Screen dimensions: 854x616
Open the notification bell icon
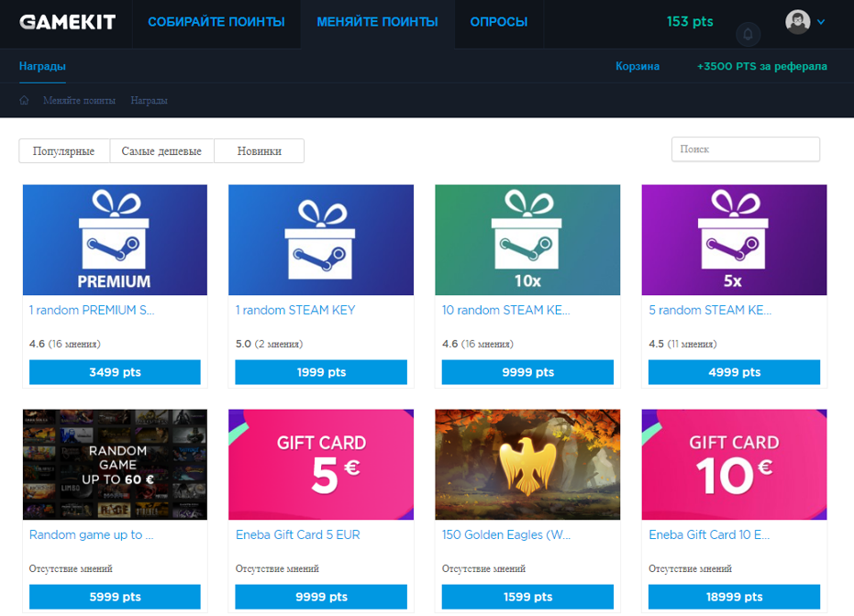click(x=748, y=34)
